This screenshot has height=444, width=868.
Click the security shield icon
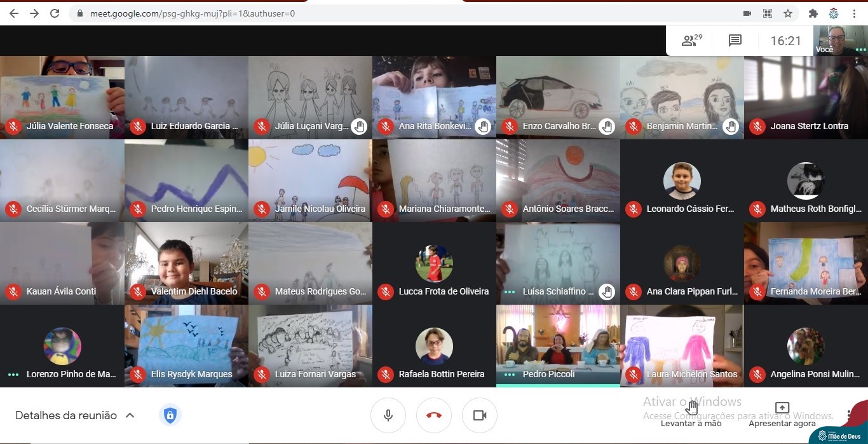click(x=170, y=415)
